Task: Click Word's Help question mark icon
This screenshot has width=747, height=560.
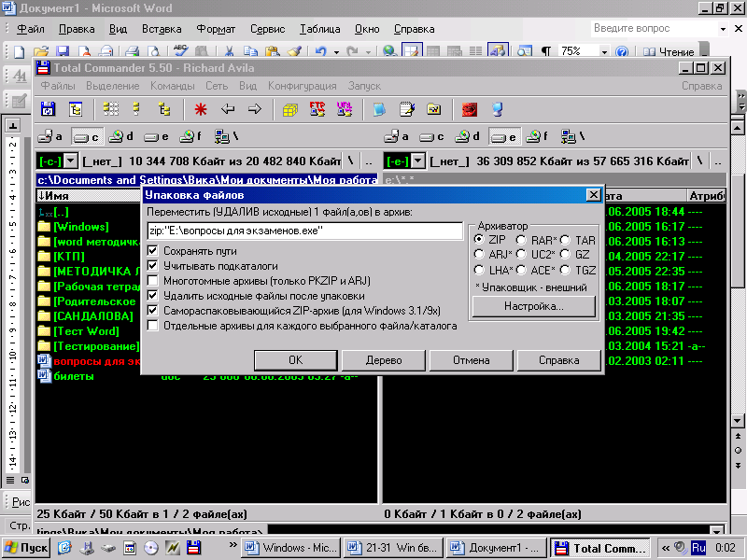Action: click(621, 51)
